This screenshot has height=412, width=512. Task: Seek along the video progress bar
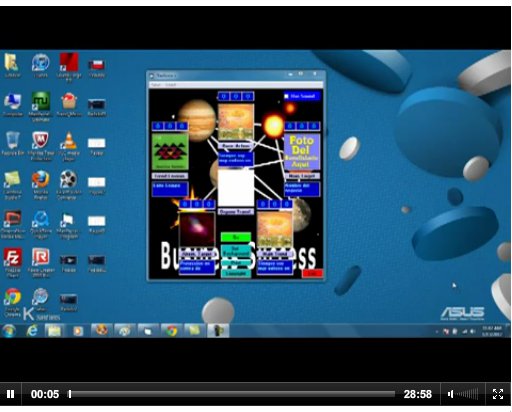[232, 394]
